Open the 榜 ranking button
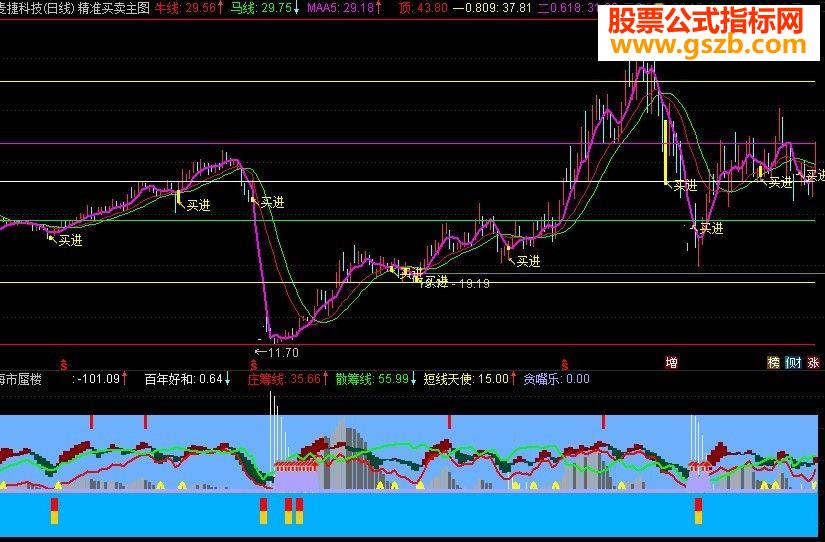The image size is (825, 542). [773, 363]
